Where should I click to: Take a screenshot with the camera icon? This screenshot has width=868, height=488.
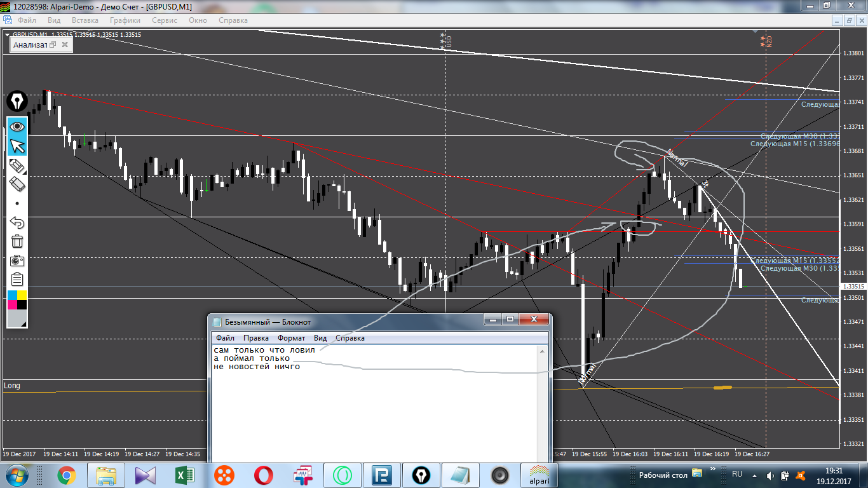17,261
